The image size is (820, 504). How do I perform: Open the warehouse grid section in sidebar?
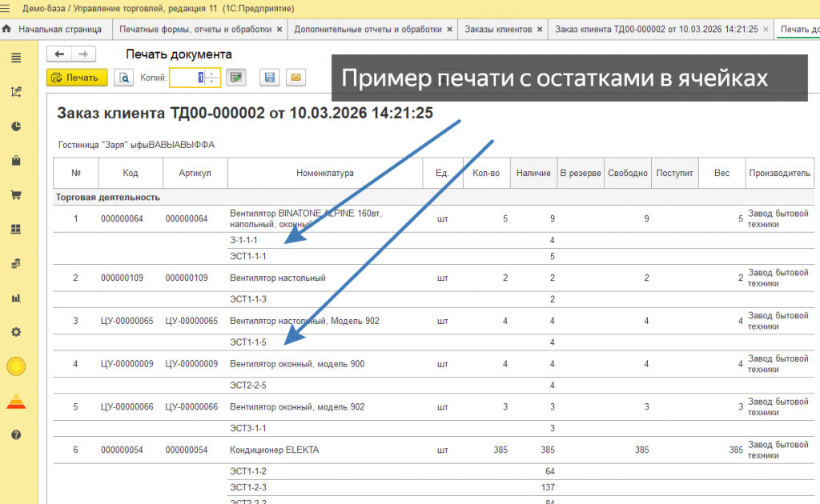pos(16,229)
